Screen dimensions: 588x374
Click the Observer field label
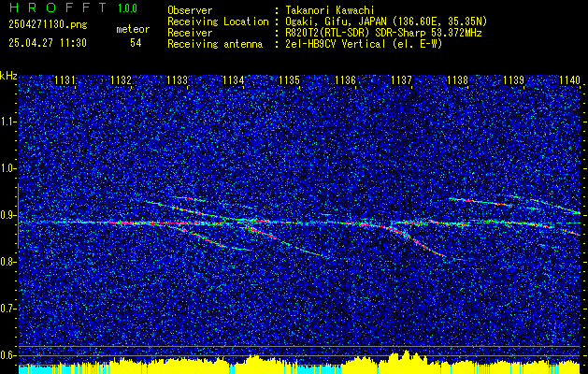click(190, 10)
